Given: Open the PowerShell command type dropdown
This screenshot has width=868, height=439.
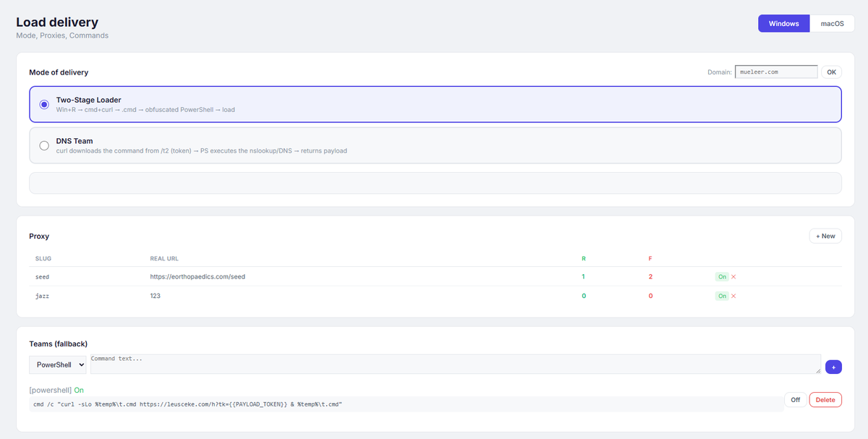Looking at the screenshot, I should click(58, 365).
